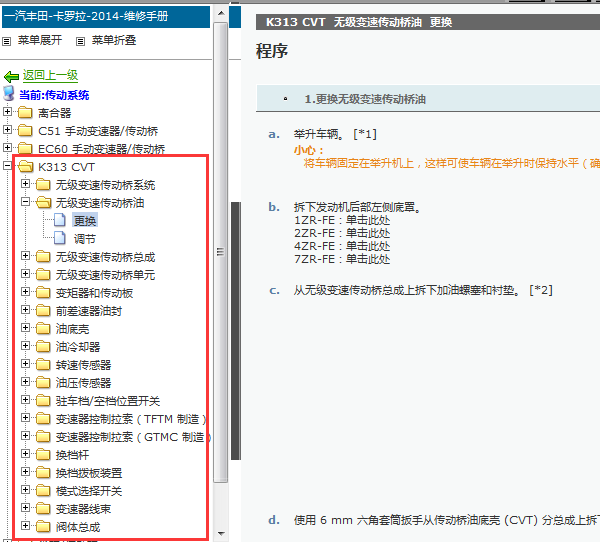Click the 菜单展开 expand-menu icon
Image resolution: width=600 pixels, height=542 pixels.
(7, 41)
